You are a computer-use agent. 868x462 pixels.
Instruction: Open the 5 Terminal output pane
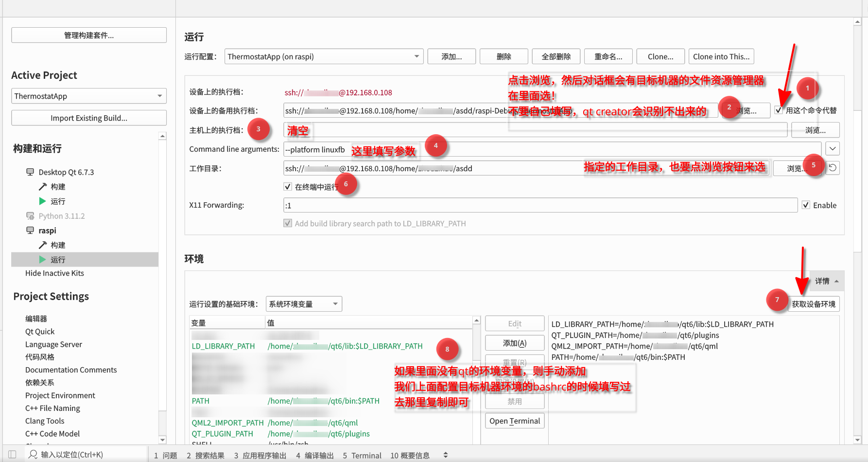click(362, 455)
